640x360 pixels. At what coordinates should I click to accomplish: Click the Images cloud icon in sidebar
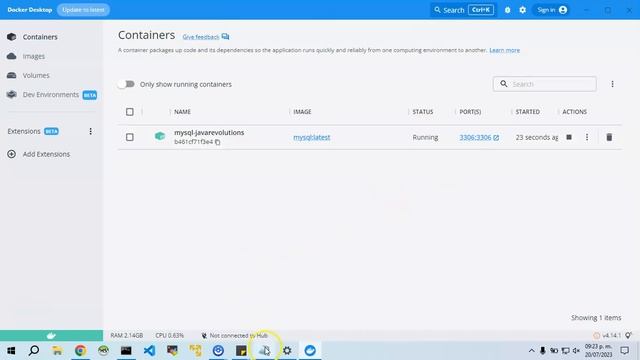tap(11, 56)
